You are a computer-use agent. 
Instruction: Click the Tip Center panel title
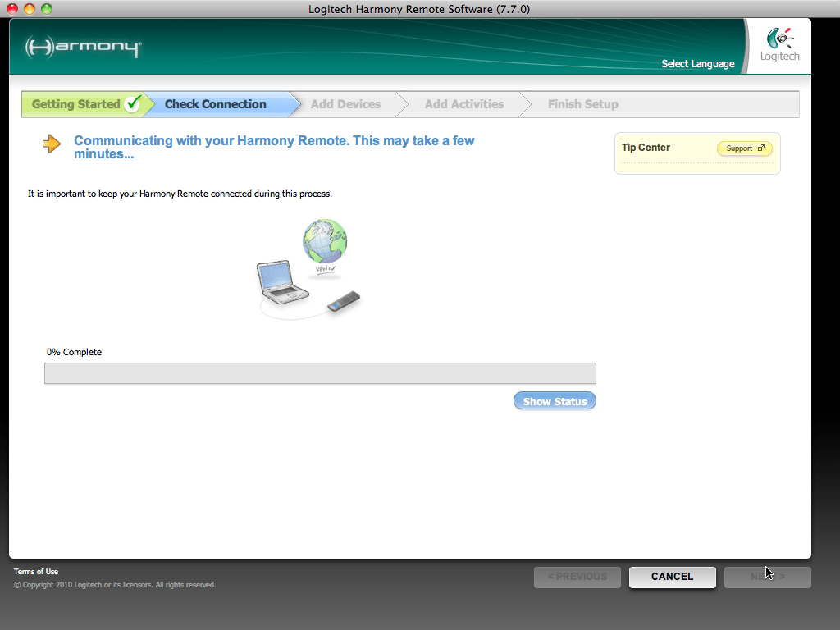[646, 148]
